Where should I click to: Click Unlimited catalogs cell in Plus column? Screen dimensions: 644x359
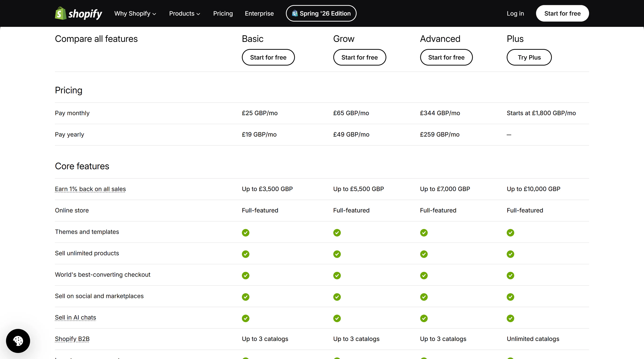tap(533, 339)
